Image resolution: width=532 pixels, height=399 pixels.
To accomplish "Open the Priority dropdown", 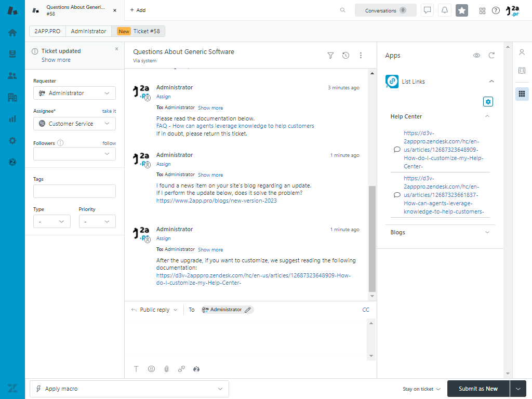I will [x=97, y=222].
